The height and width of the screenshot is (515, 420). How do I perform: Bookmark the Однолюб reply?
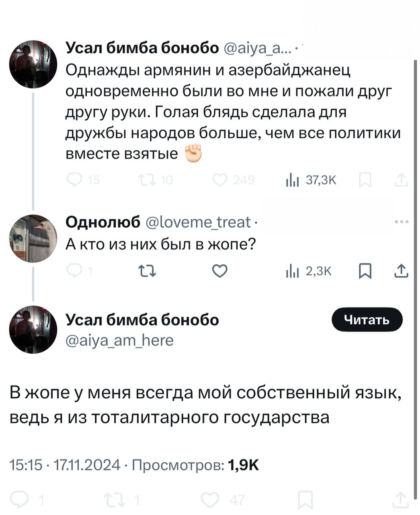[x=364, y=272]
